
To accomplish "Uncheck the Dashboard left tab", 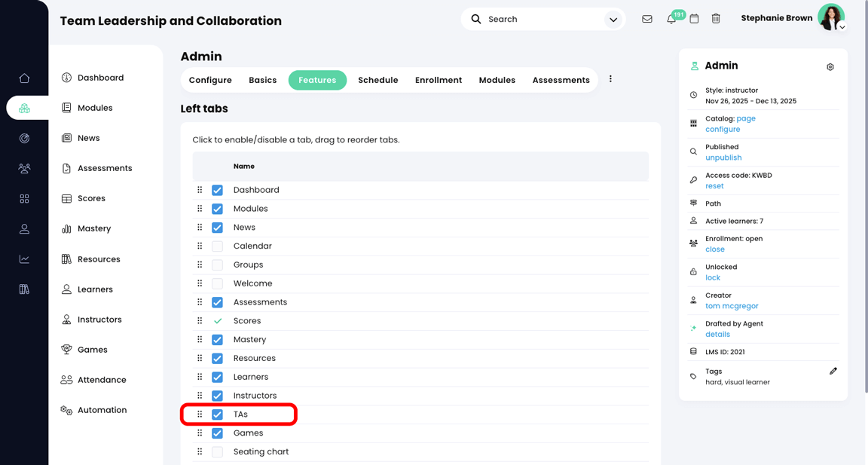I will pos(217,189).
